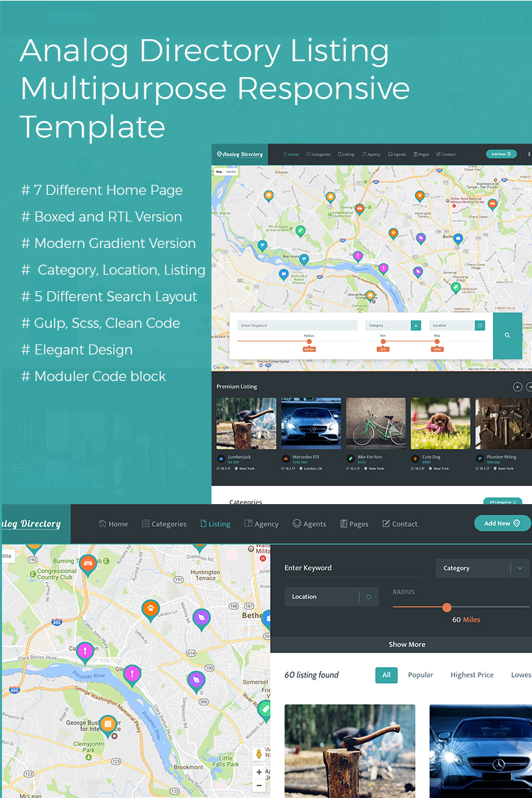Open Cute Dog premium listing thumbnail

(x=440, y=424)
